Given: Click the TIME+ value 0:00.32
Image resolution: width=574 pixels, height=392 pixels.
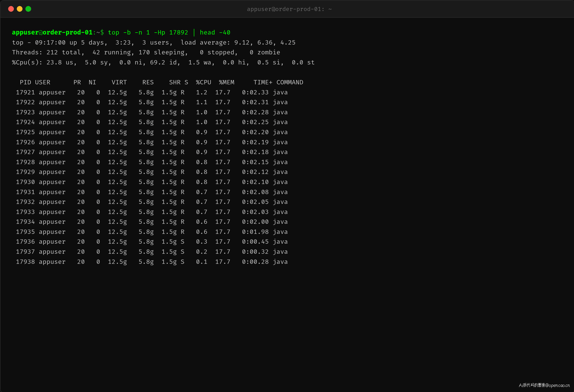Looking at the screenshot, I should tap(255, 252).
